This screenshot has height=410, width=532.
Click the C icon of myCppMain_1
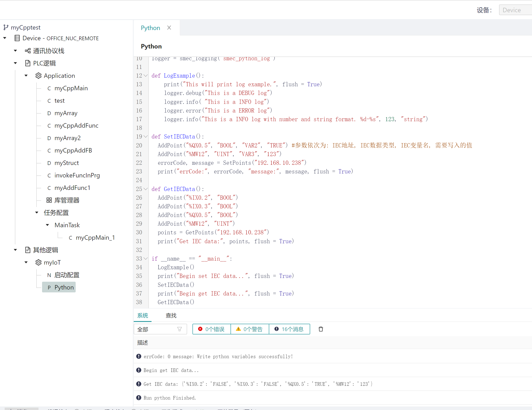point(70,238)
